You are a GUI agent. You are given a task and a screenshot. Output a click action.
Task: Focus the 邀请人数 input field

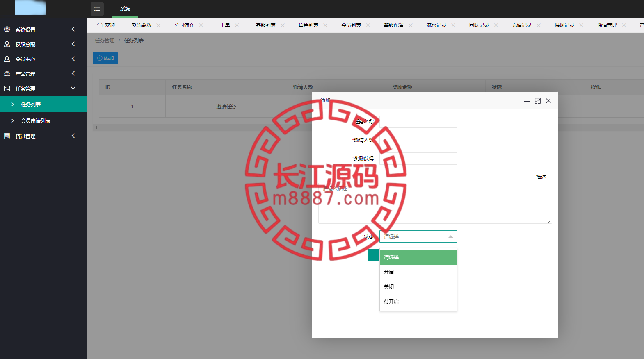coord(418,140)
